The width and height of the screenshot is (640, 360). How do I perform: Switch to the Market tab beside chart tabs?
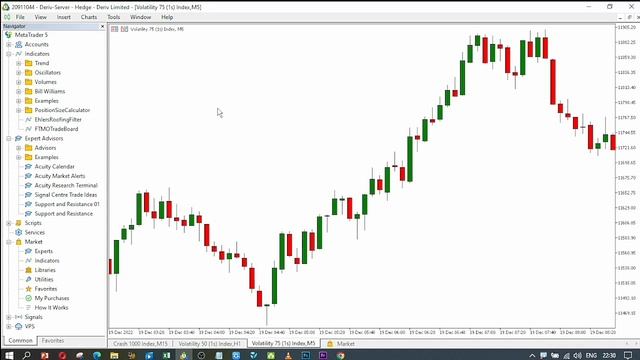[x=341, y=344]
